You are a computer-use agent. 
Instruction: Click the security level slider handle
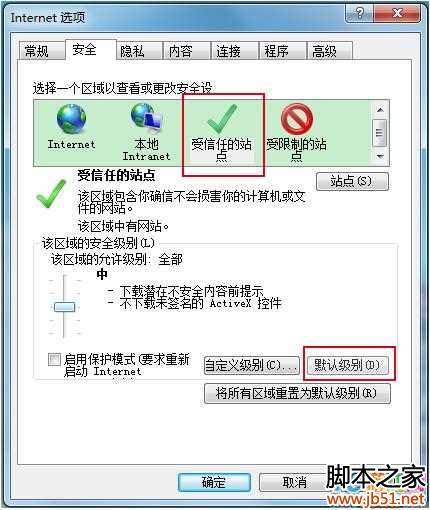64,307
